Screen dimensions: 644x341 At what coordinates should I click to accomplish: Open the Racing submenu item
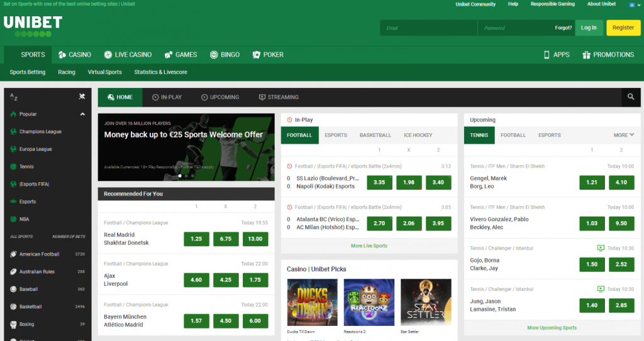(67, 72)
